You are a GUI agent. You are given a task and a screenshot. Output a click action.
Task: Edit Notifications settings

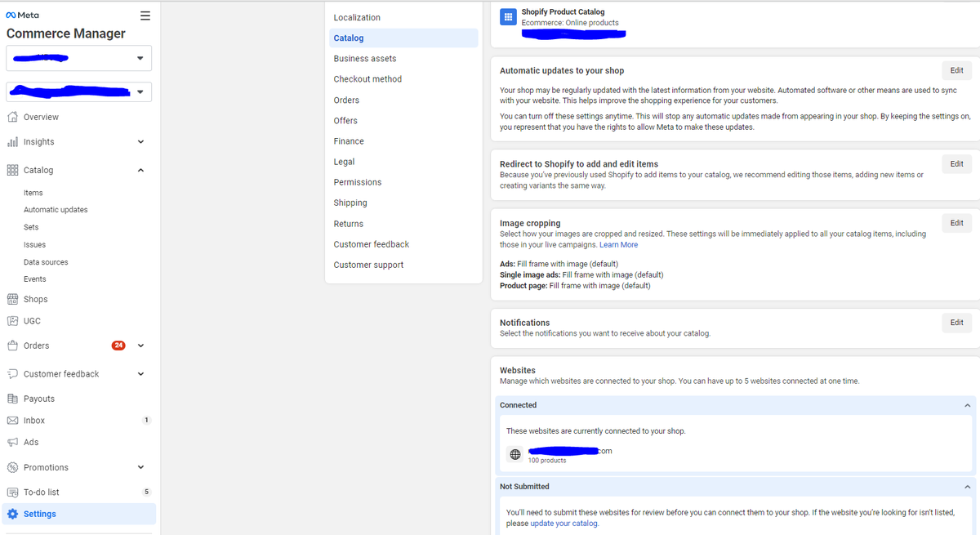956,323
